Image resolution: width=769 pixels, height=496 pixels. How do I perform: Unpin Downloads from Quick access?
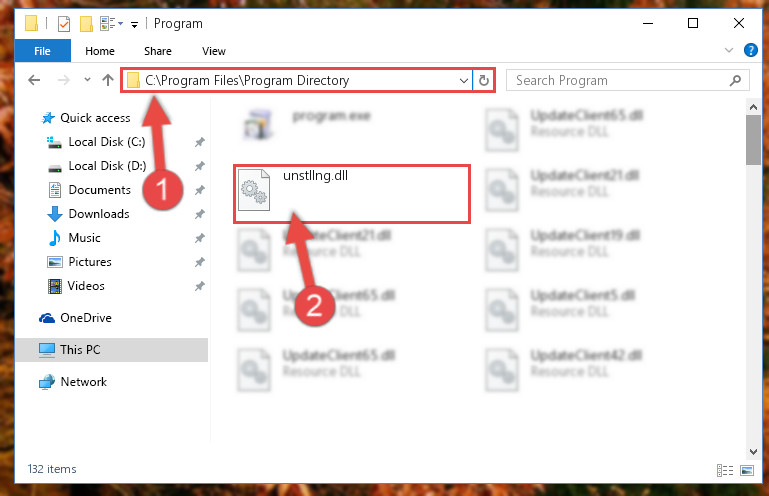click(199, 214)
